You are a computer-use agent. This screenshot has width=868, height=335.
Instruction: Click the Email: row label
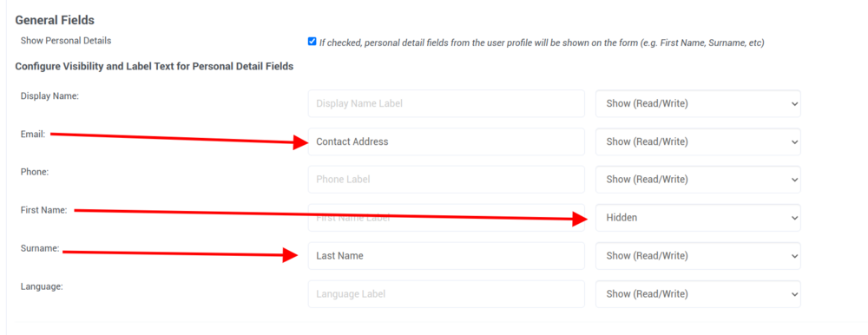pos(33,134)
